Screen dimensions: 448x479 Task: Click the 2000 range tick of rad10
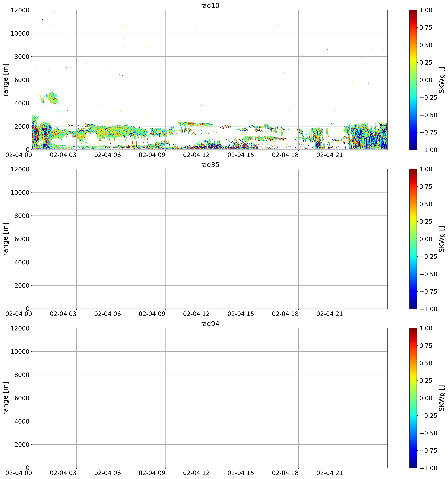click(x=22, y=126)
